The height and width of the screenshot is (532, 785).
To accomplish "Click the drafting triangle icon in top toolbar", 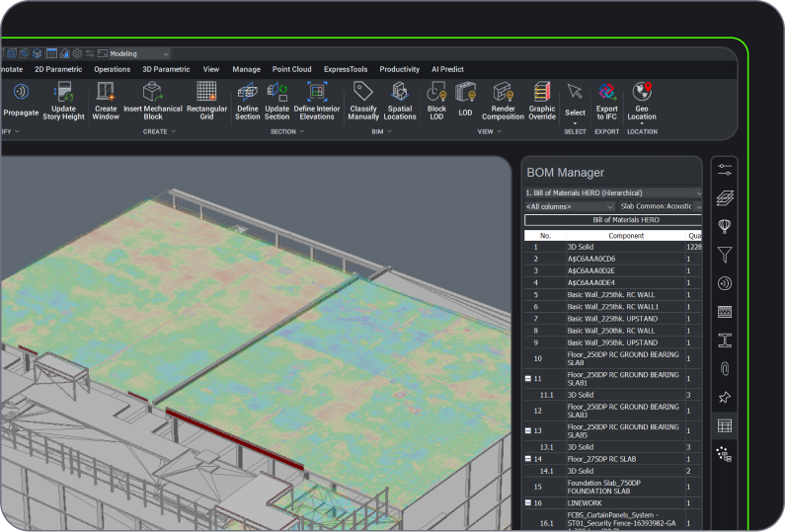I will 64,53.
